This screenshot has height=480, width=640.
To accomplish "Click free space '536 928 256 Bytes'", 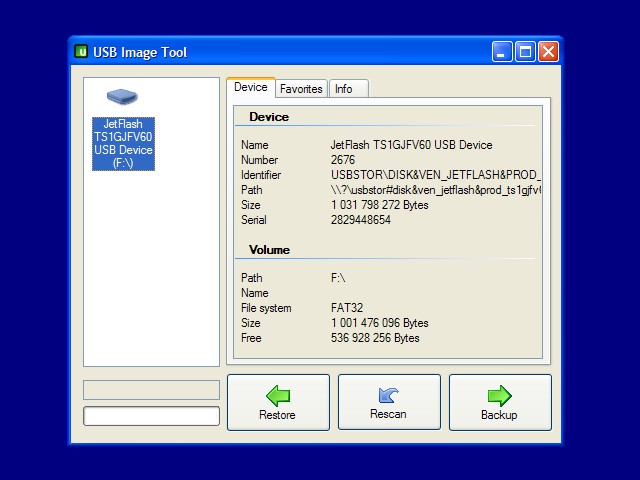I will click(x=375, y=338).
